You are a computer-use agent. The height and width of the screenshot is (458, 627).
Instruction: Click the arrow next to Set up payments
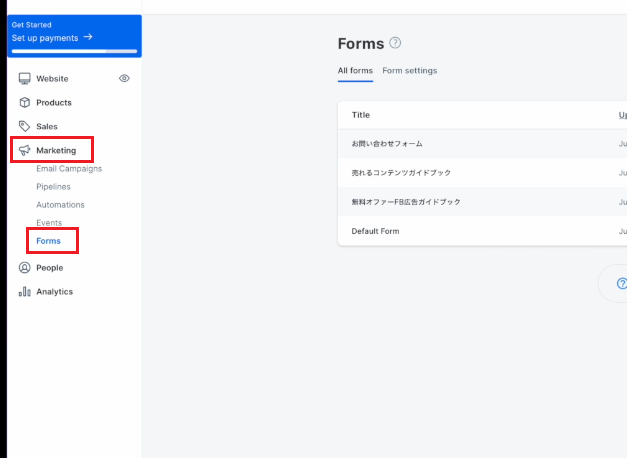pyautogui.click(x=88, y=37)
